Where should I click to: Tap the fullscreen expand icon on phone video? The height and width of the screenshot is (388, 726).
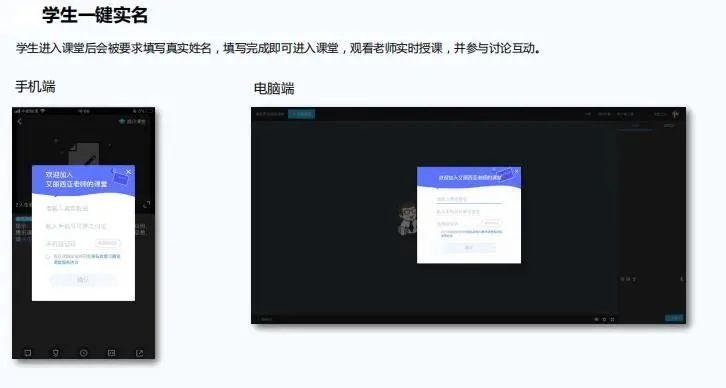point(146,204)
